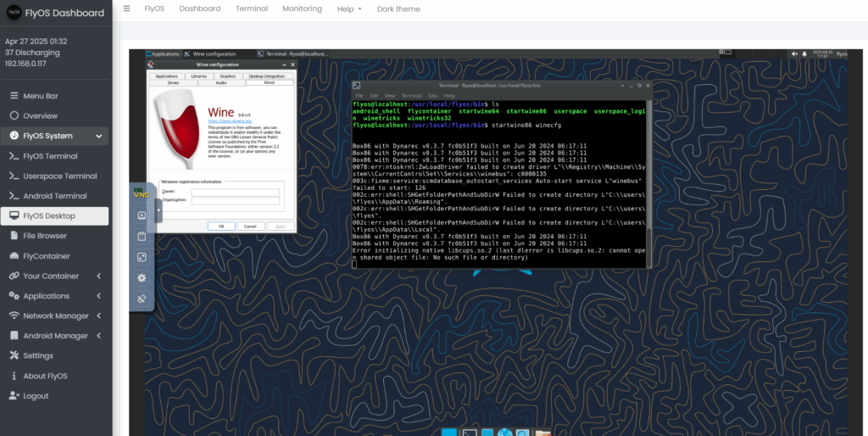Image resolution: width=868 pixels, height=436 pixels.
Task: Open noVNC clipboard panel icon
Action: [x=142, y=237]
